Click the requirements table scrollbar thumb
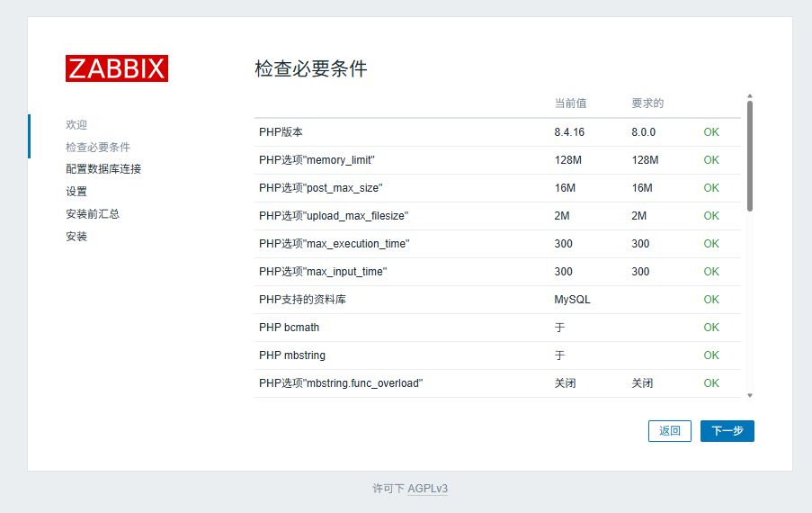Screen dimensions: 812x513 coord(750,156)
